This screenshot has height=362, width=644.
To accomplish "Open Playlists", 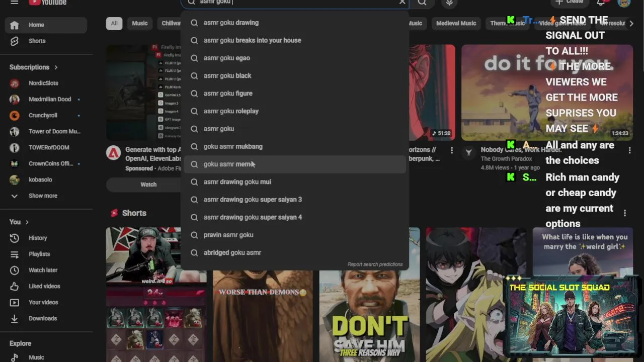I will tap(46, 254).
